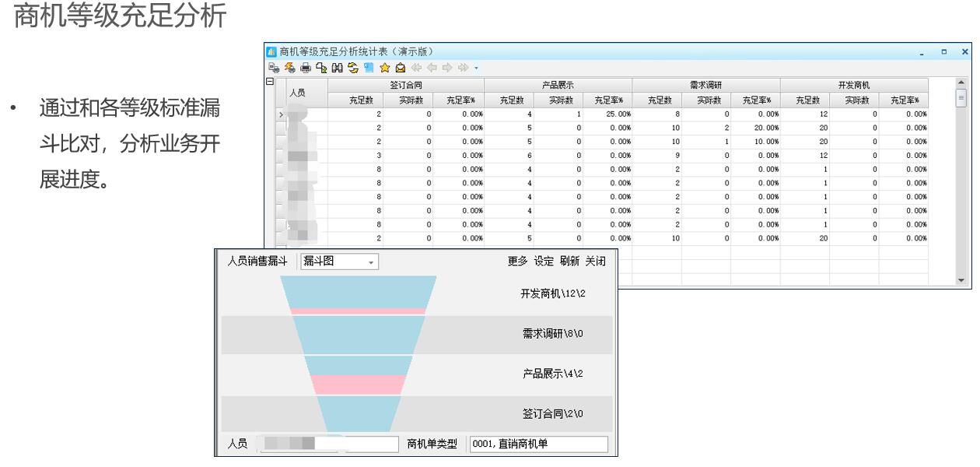Click the binoculars search icon
The height and width of the screenshot is (467, 980).
click(x=338, y=68)
